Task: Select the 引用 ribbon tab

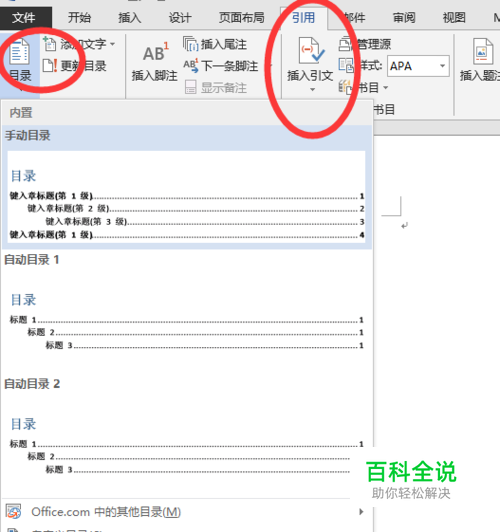Action: tap(304, 18)
